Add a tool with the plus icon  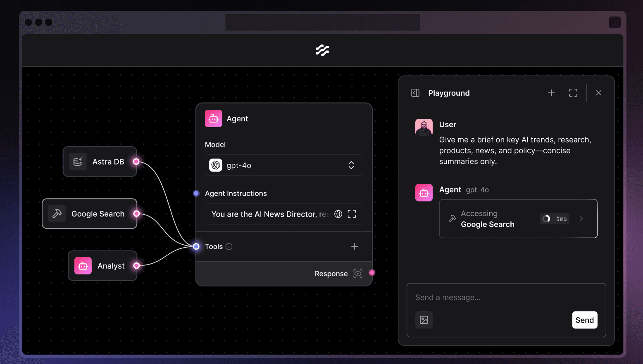354,246
